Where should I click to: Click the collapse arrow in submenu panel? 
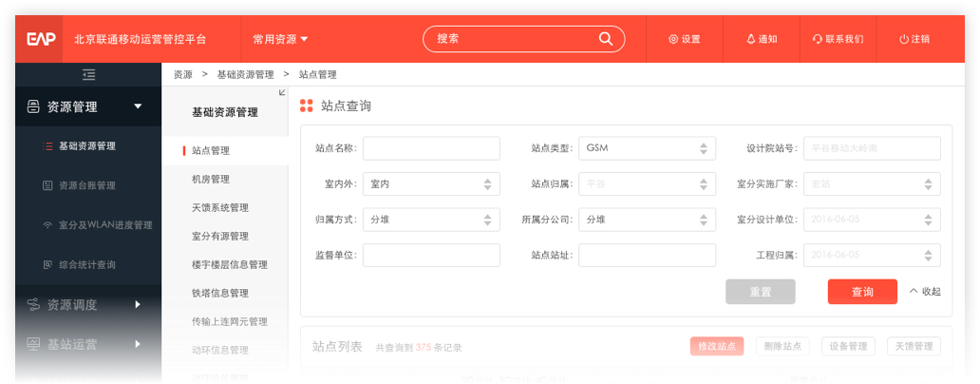(281, 92)
